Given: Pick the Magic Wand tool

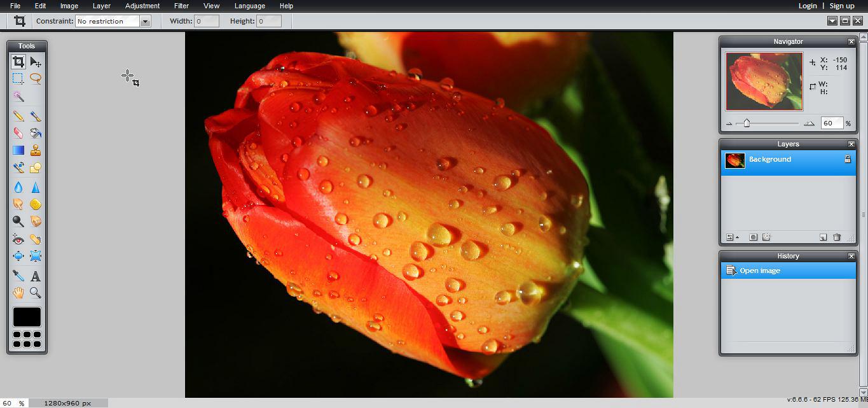Looking at the screenshot, I should [18, 97].
